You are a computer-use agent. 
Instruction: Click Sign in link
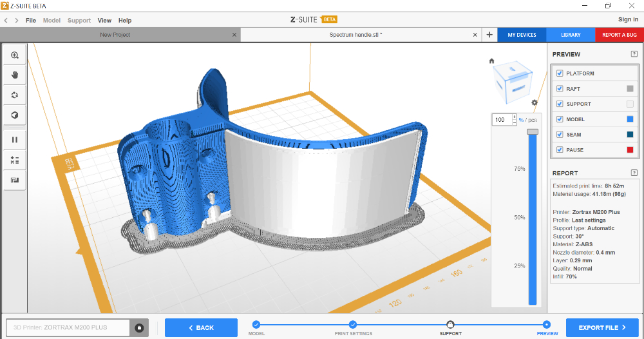tap(628, 19)
